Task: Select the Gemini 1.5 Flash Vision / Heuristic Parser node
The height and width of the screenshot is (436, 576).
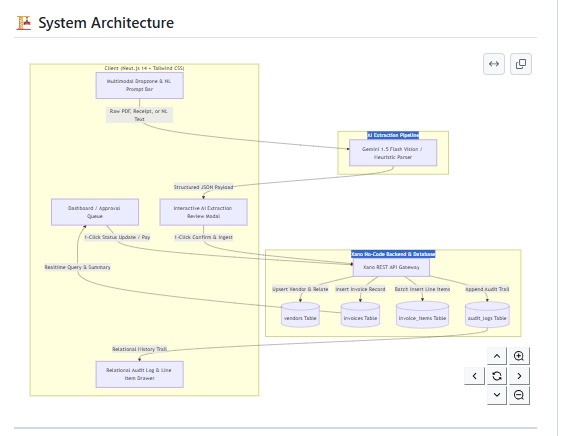Action: [393, 153]
